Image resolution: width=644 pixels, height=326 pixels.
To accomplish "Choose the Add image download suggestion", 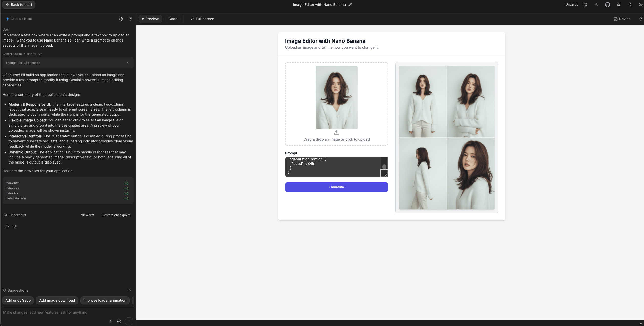I will (x=57, y=300).
